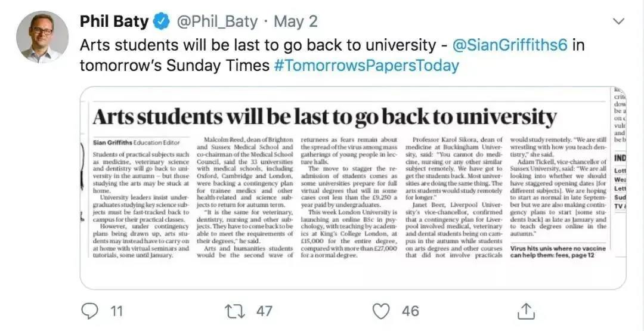This screenshot has width=644, height=331.
Task: Click the May 2 timestamp
Action: click(x=296, y=22)
